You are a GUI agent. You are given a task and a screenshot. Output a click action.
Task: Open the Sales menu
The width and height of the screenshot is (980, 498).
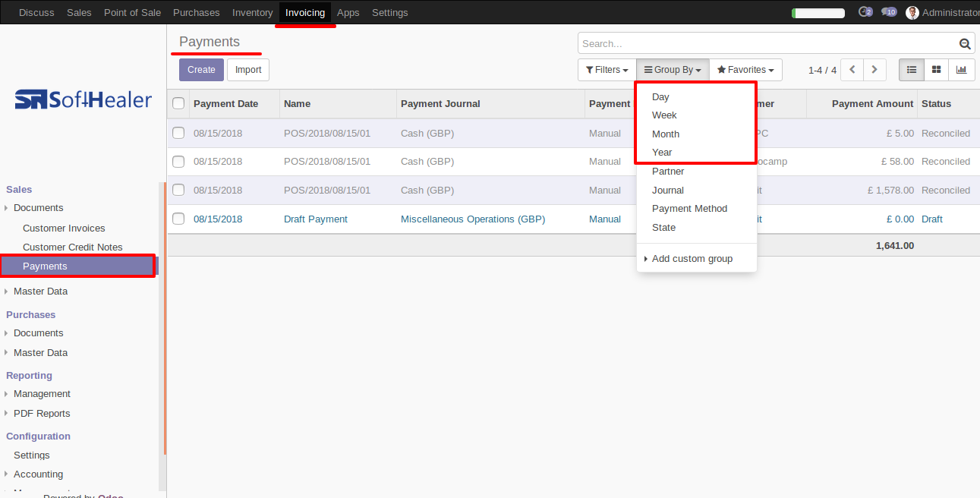(x=79, y=12)
